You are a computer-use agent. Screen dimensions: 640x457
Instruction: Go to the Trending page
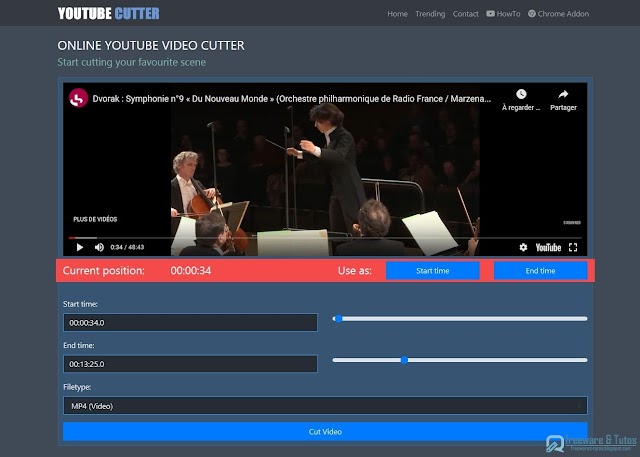pos(430,14)
